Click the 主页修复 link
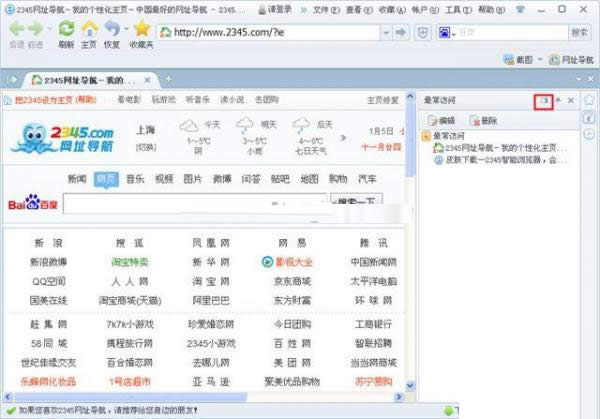Image resolution: width=600 pixels, height=419 pixels. tap(383, 100)
